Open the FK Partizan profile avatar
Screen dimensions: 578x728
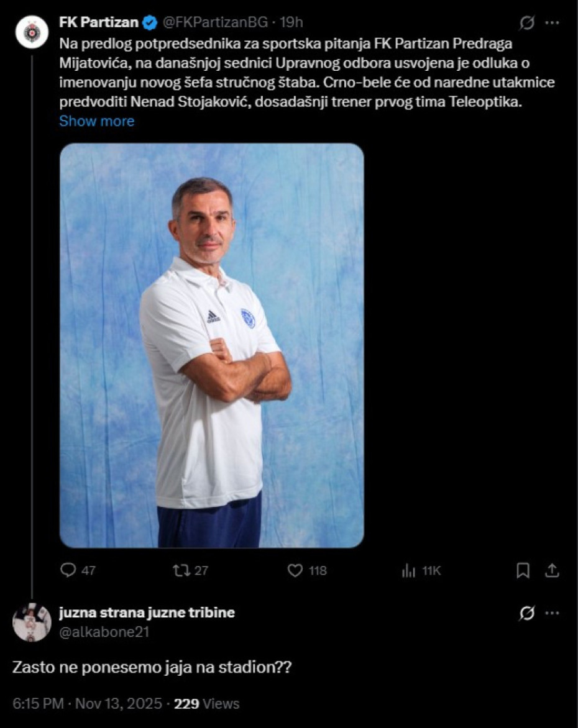[x=32, y=32]
